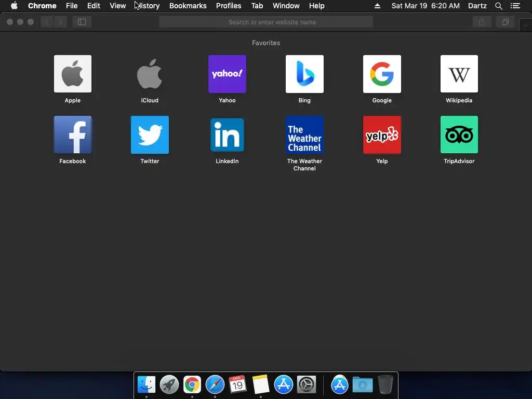The width and height of the screenshot is (532, 399).
Task: Open the Apple menu in menu bar
Action: [14, 6]
